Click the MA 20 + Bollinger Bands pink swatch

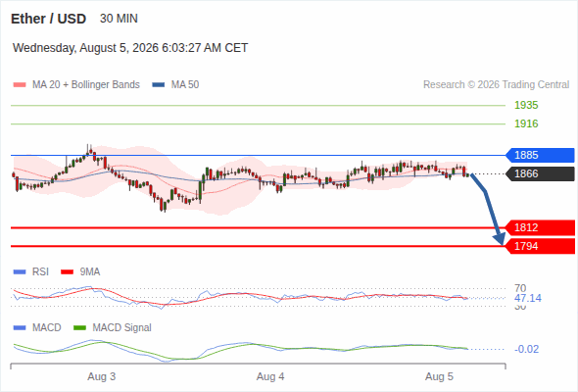20,85
